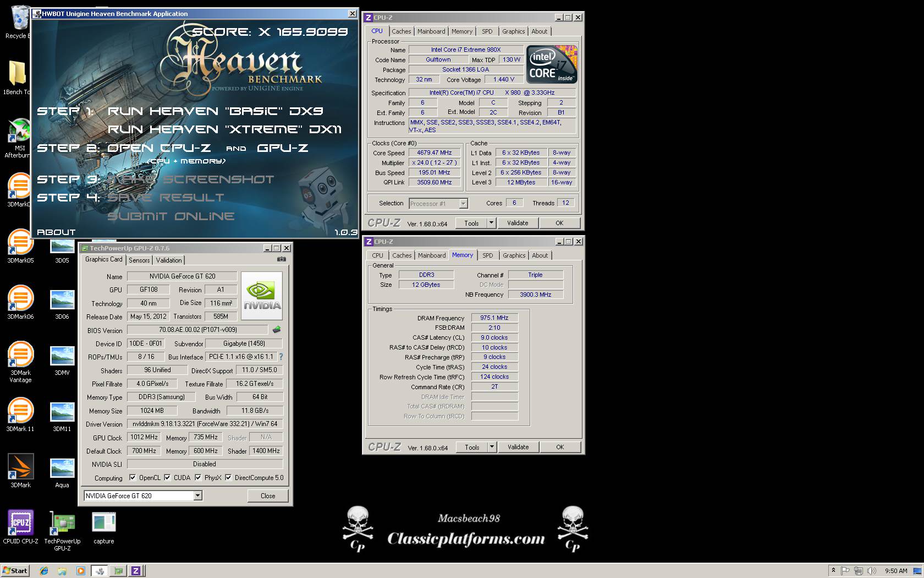
Task: Switch to Validation tab in GPU-Z
Action: pyautogui.click(x=168, y=260)
